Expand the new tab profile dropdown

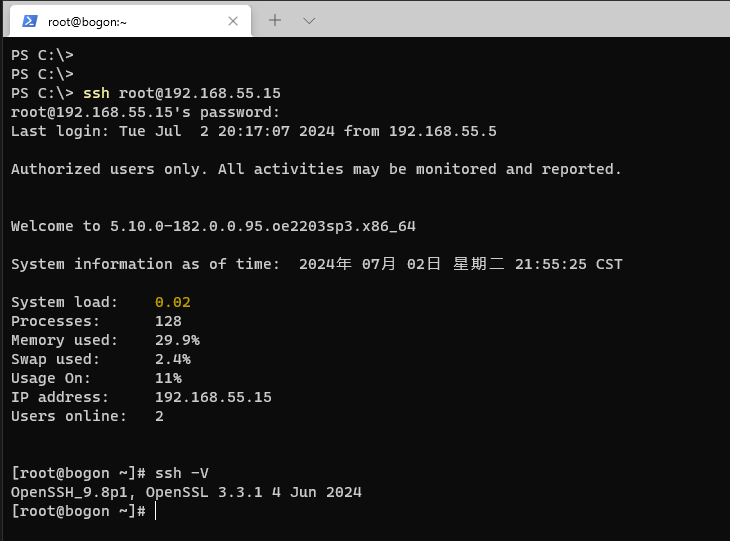(x=309, y=20)
